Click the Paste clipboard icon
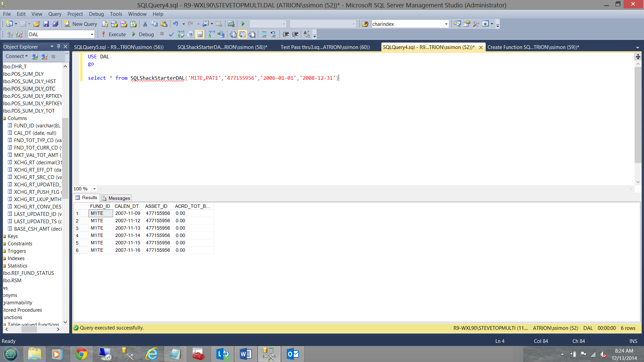Image resolution: width=644 pixels, height=362 pixels. (164, 24)
